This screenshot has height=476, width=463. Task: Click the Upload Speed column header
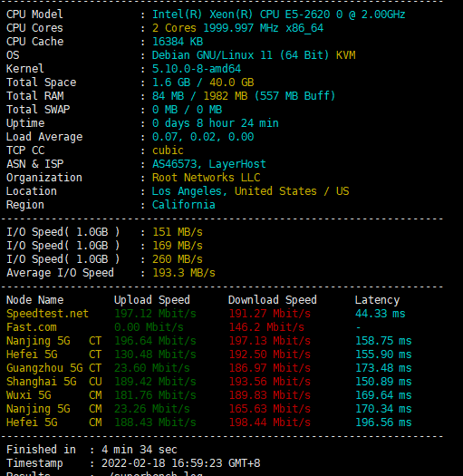click(x=152, y=300)
